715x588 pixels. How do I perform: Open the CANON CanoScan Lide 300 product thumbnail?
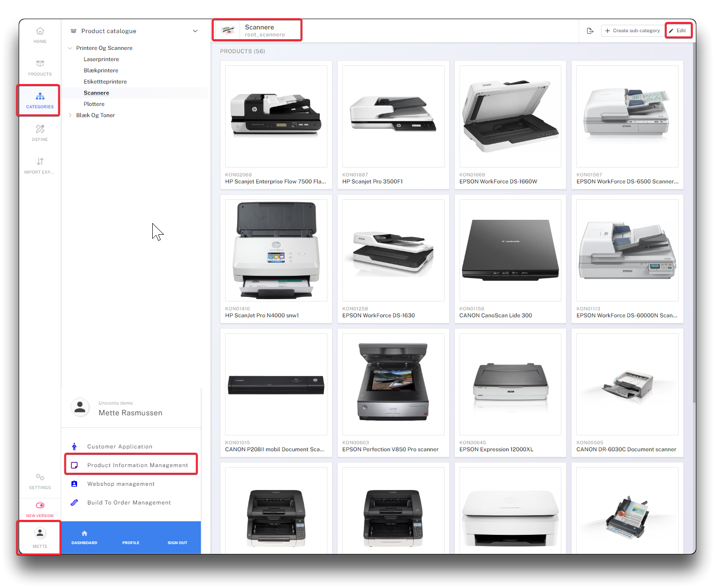click(510, 250)
